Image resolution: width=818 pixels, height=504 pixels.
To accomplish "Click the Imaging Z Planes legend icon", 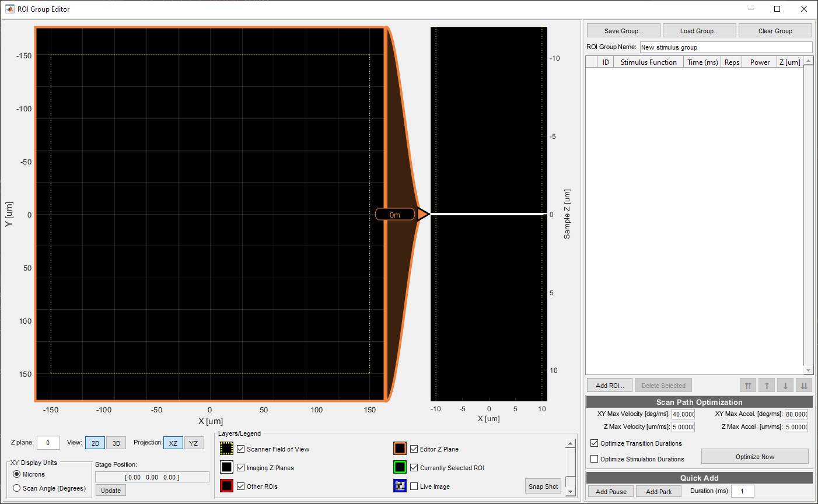I will (227, 467).
